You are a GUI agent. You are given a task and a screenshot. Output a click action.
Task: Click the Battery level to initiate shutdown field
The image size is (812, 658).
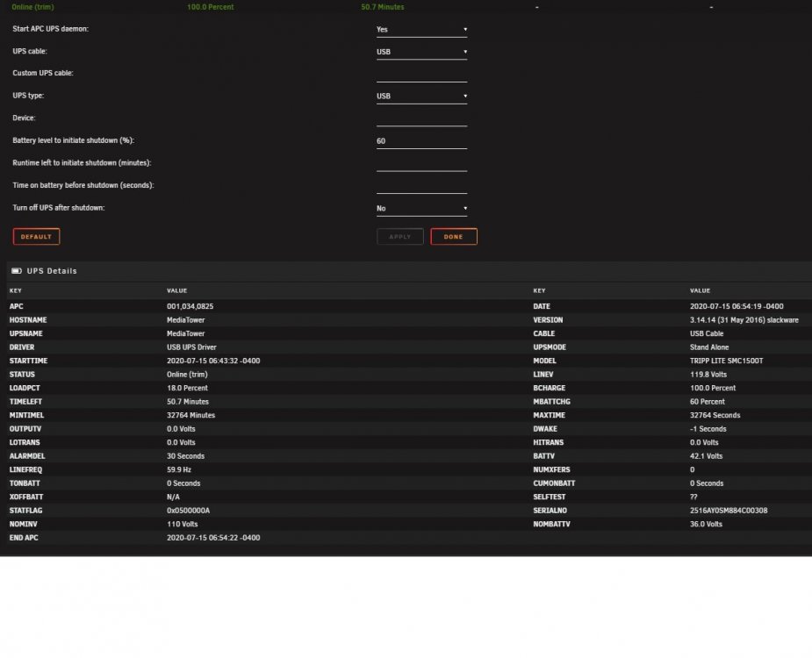[x=421, y=141]
